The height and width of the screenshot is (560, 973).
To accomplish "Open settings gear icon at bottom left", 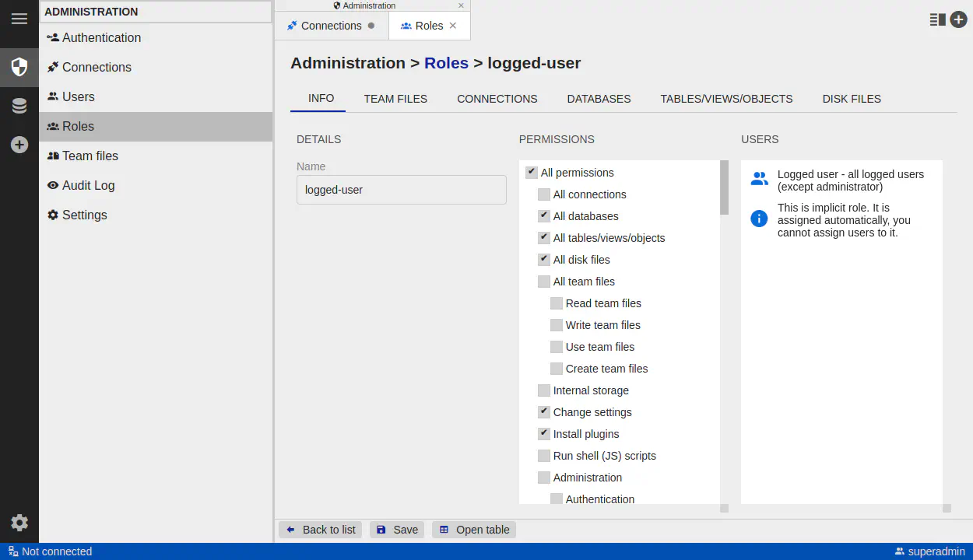I will tap(19, 523).
